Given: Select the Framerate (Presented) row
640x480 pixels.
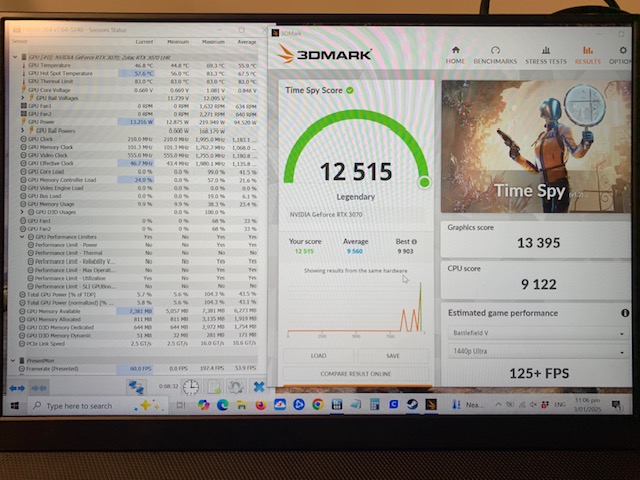Looking at the screenshot, I should point(139,369).
